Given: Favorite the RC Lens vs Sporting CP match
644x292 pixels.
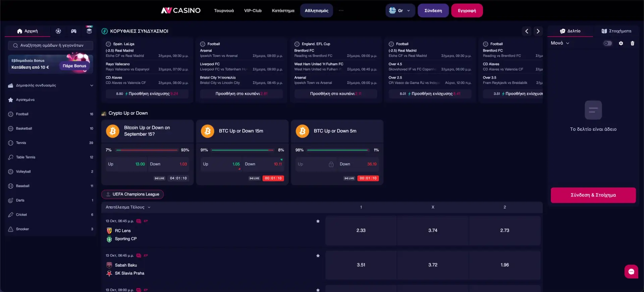Looking at the screenshot, I should click(x=318, y=221).
